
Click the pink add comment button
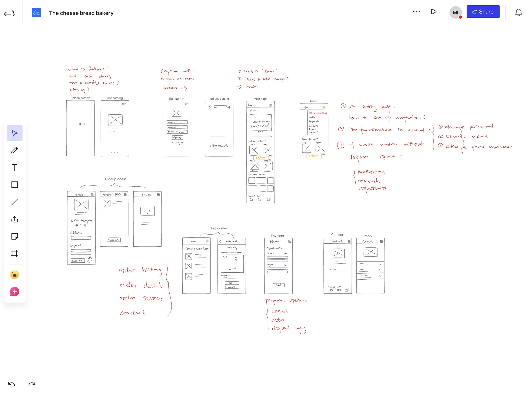[14, 292]
